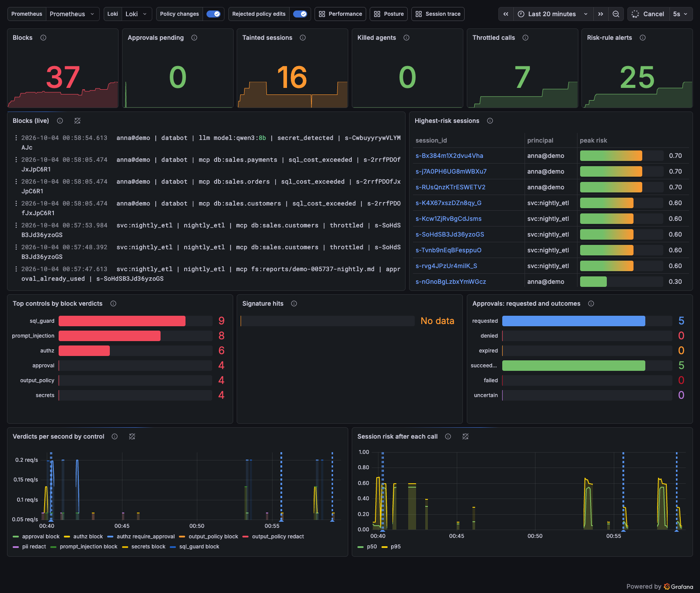
Task: Click the sql_guard bar in Top controls
Action: (x=122, y=321)
